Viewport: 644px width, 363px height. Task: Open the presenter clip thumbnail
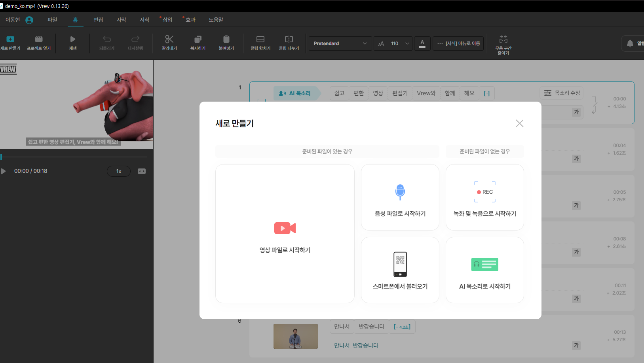[296, 336]
